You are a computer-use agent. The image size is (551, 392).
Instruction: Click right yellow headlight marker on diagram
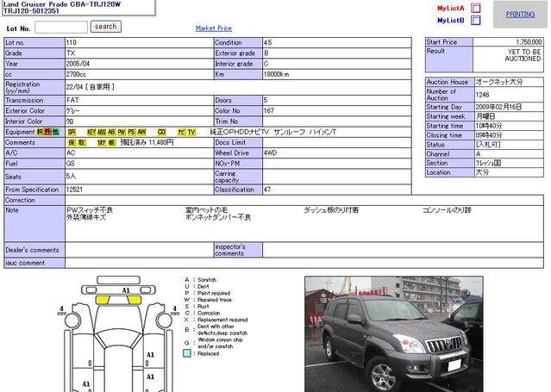point(135,300)
